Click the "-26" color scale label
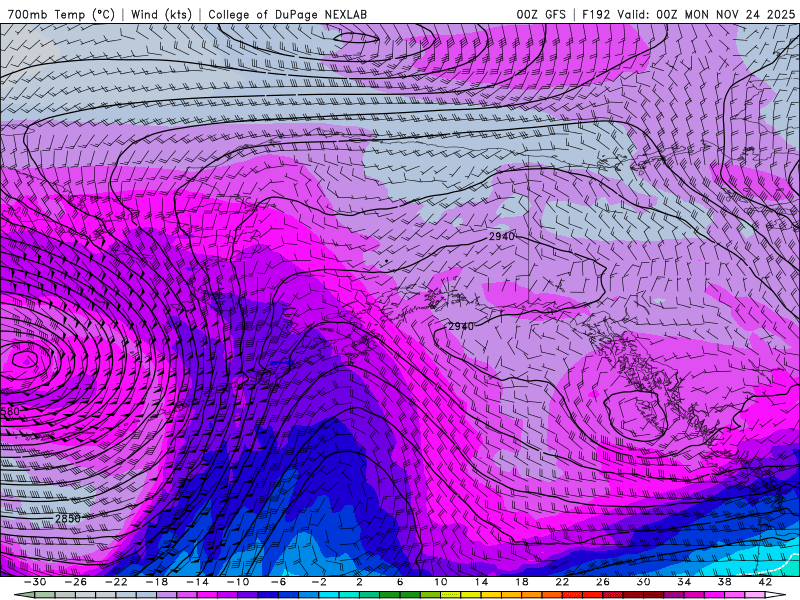The image size is (800, 600). click(x=76, y=582)
